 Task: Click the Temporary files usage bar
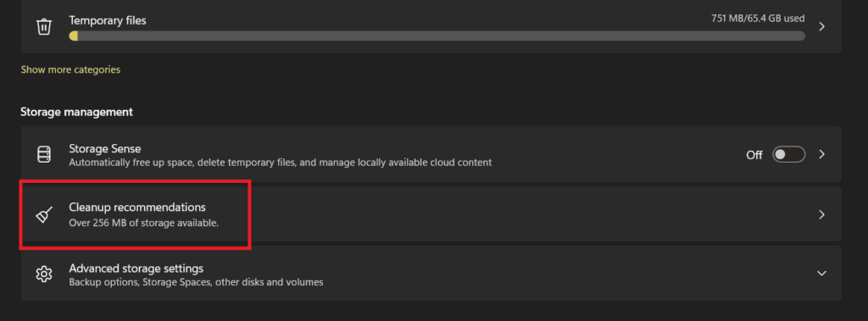tap(437, 36)
